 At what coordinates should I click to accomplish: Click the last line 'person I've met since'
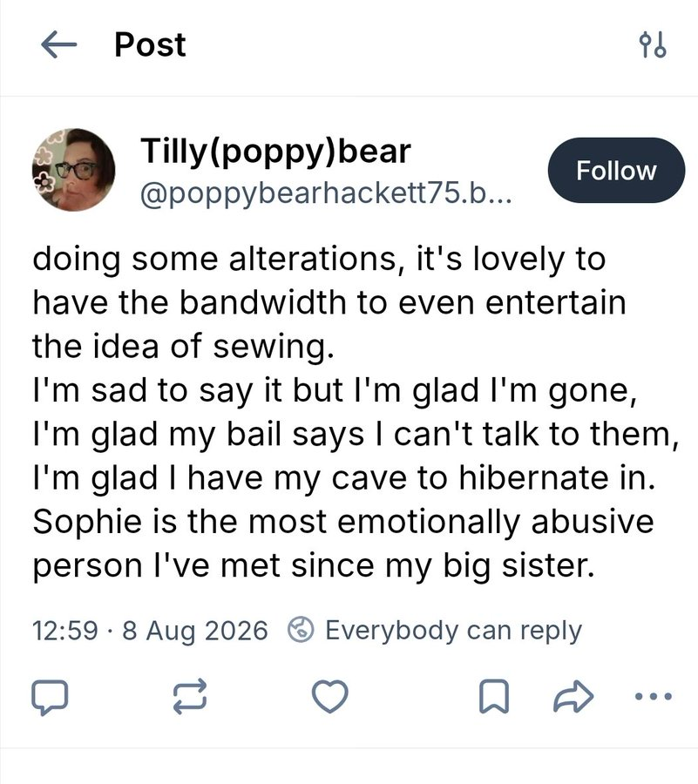point(314,566)
